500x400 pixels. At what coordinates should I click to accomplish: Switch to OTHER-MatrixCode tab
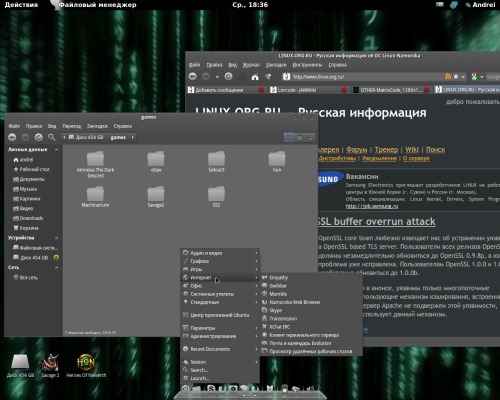tap(391, 90)
